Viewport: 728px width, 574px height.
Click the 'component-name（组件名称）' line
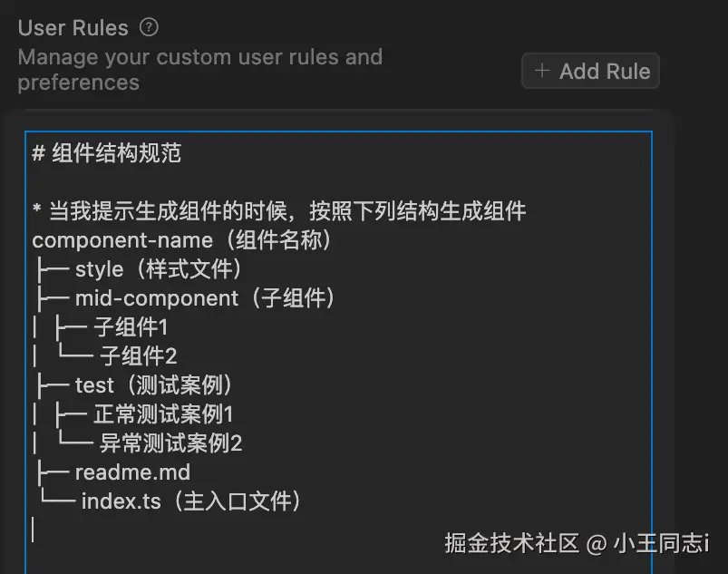point(181,240)
